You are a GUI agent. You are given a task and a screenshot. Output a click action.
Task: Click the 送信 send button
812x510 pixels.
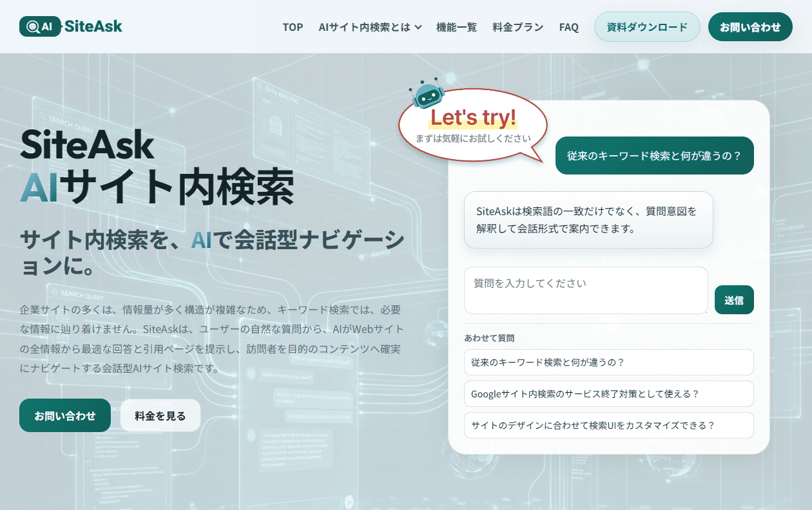pyautogui.click(x=734, y=300)
